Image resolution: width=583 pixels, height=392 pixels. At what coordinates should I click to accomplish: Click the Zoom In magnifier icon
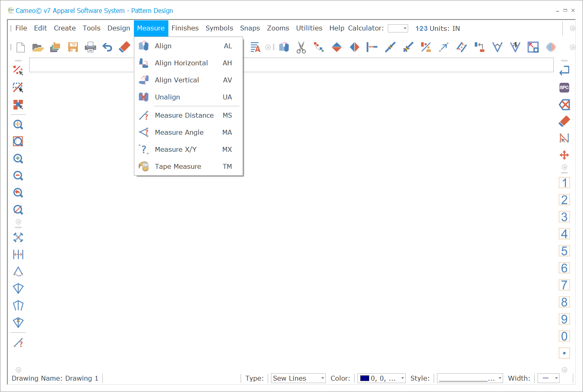click(x=18, y=159)
